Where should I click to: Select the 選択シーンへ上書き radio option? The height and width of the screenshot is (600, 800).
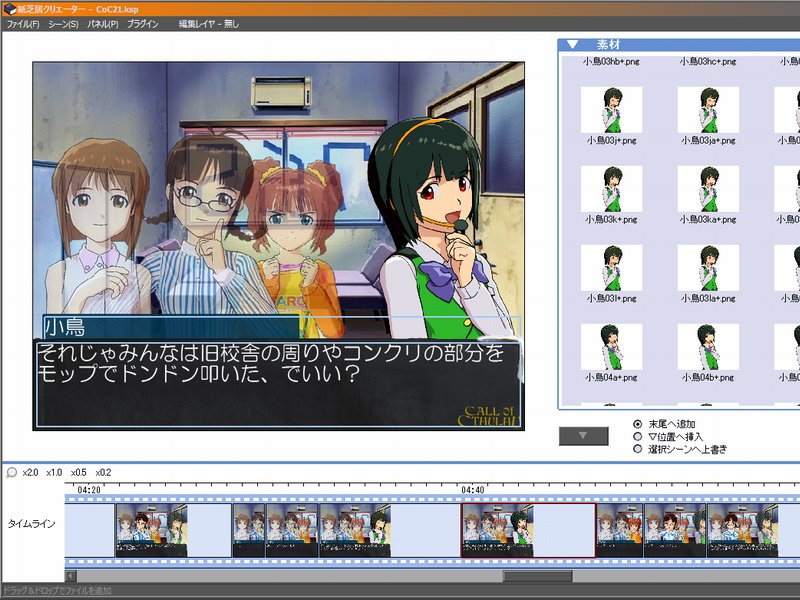click(x=637, y=449)
